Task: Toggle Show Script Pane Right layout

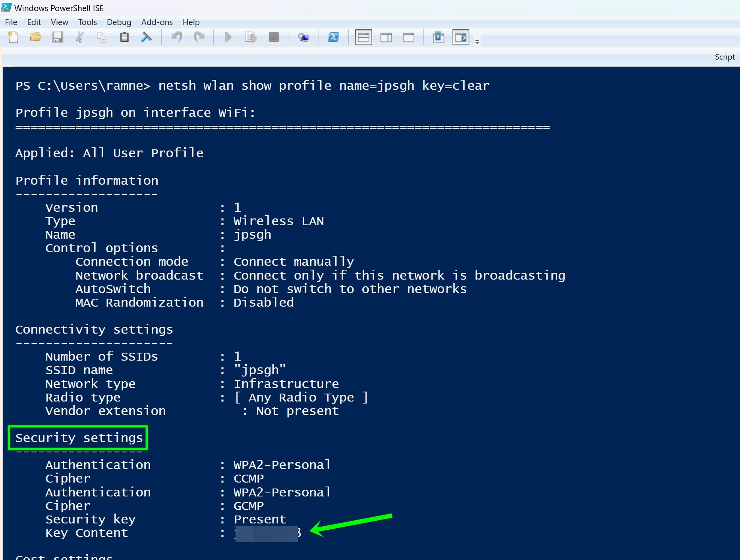Action: (386, 37)
